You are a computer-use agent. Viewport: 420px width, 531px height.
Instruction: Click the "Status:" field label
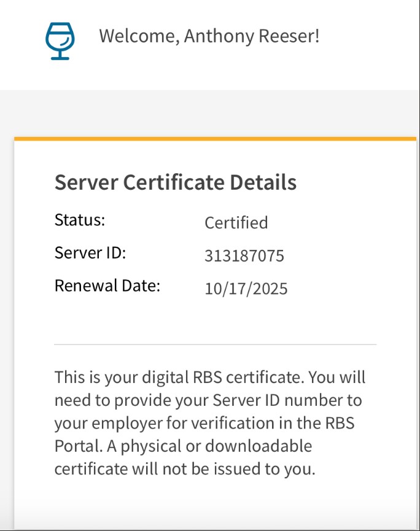(80, 220)
